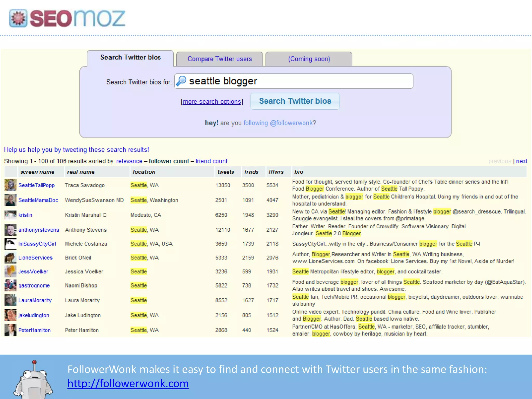Click real name Naomi Bishop
Viewport: 532px width, 399px height.
point(81,285)
